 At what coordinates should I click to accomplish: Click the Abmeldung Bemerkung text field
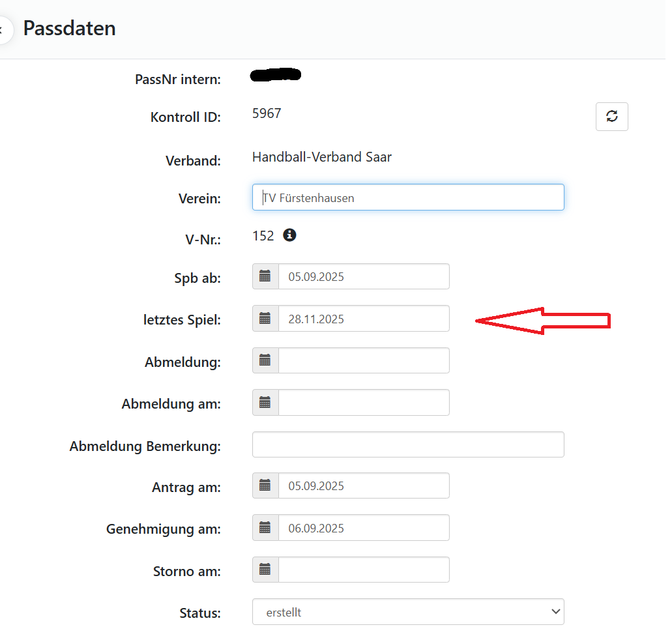coord(407,444)
